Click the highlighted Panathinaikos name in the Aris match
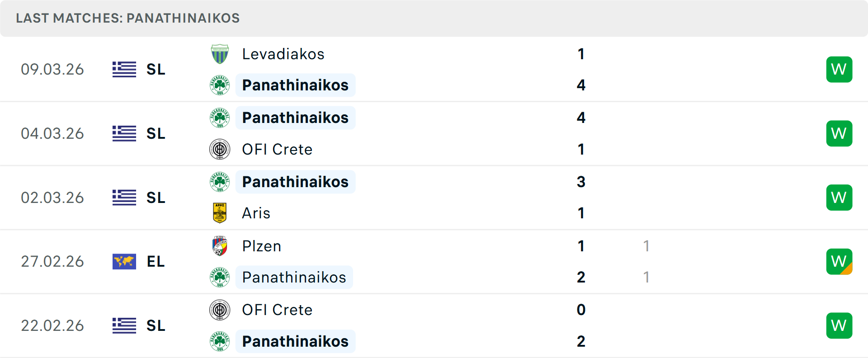This screenshot has height=358, width=868. 295,182
